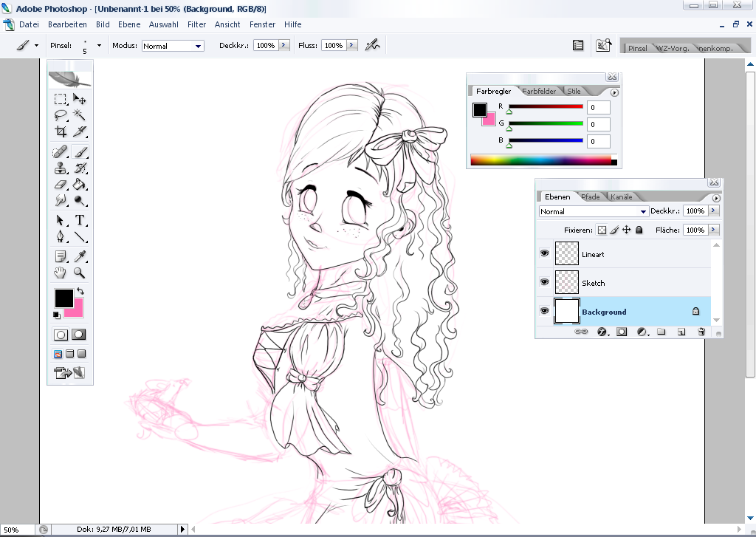
Task: Select the Magic Wand tool
Action: 80,115
